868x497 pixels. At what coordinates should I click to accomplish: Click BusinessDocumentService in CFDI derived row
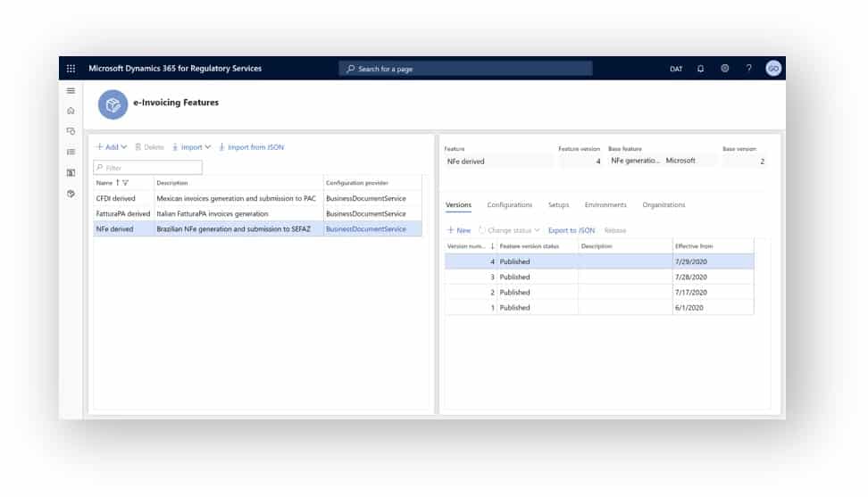tap(366, 198)
